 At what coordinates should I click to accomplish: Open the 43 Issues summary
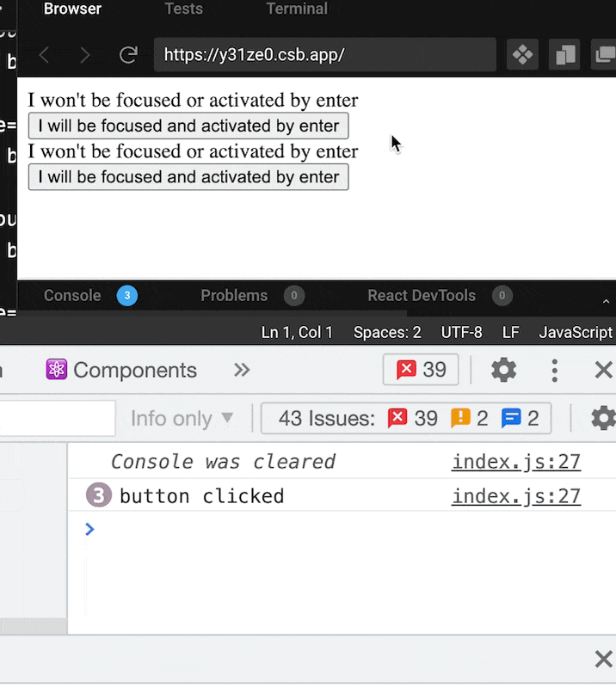coord(406,418)
